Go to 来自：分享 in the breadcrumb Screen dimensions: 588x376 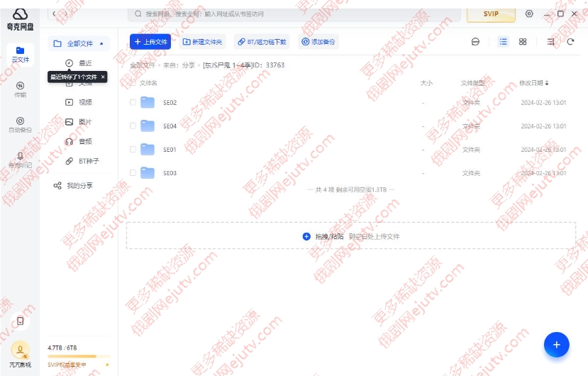point(179,65)
